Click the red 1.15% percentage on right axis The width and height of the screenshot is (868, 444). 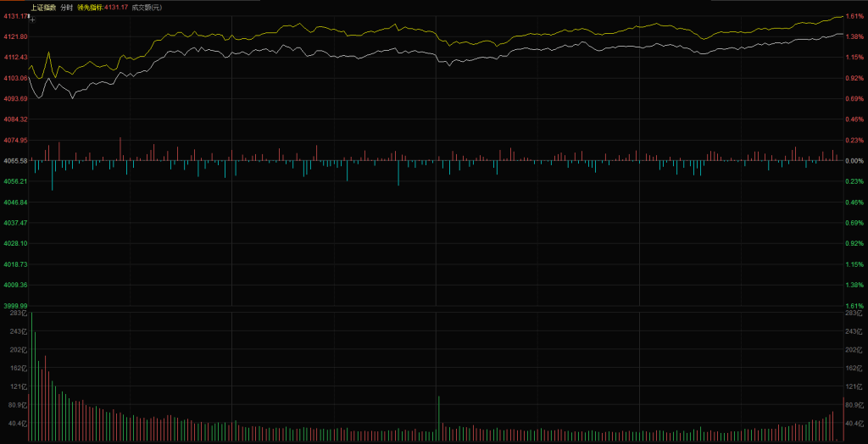pos(854,57)
